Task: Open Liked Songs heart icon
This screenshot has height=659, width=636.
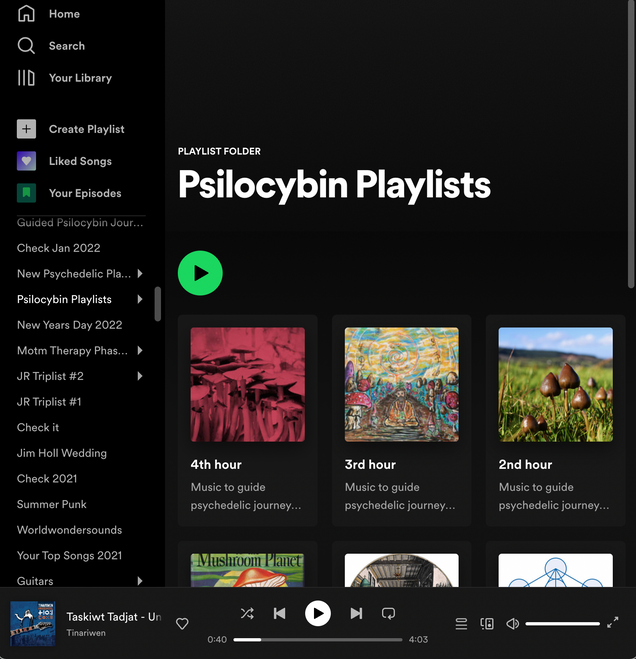Action: pyautogui.click(x=26, y=161)
